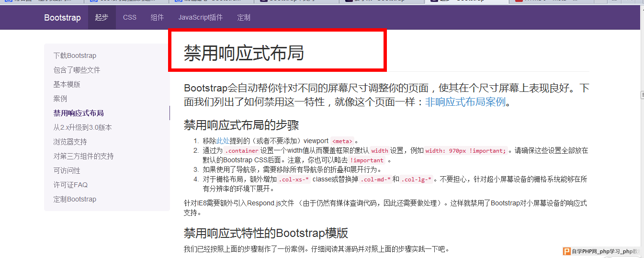Select 禁用响应式布局 in the sidebar
Screen dimensions: 644x258
79,113
